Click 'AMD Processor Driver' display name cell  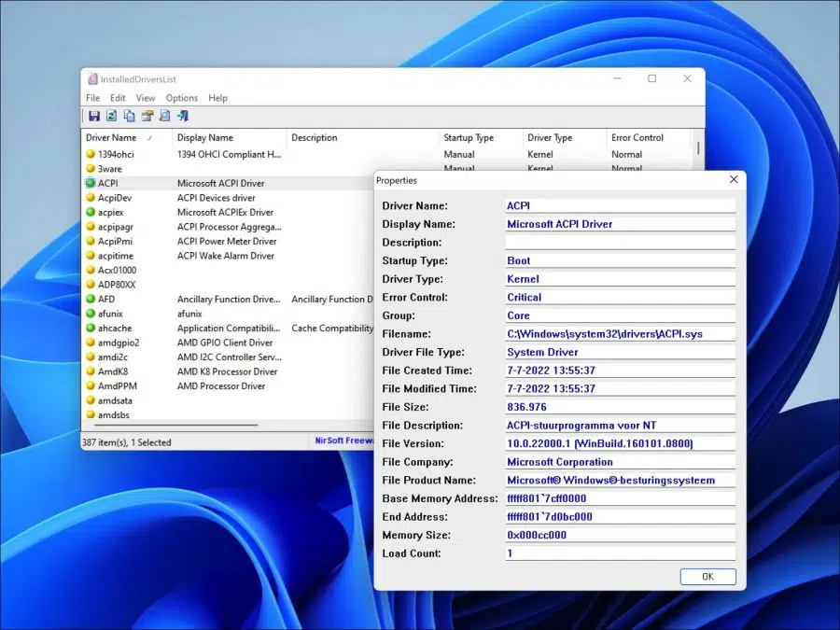coord(220,385)
